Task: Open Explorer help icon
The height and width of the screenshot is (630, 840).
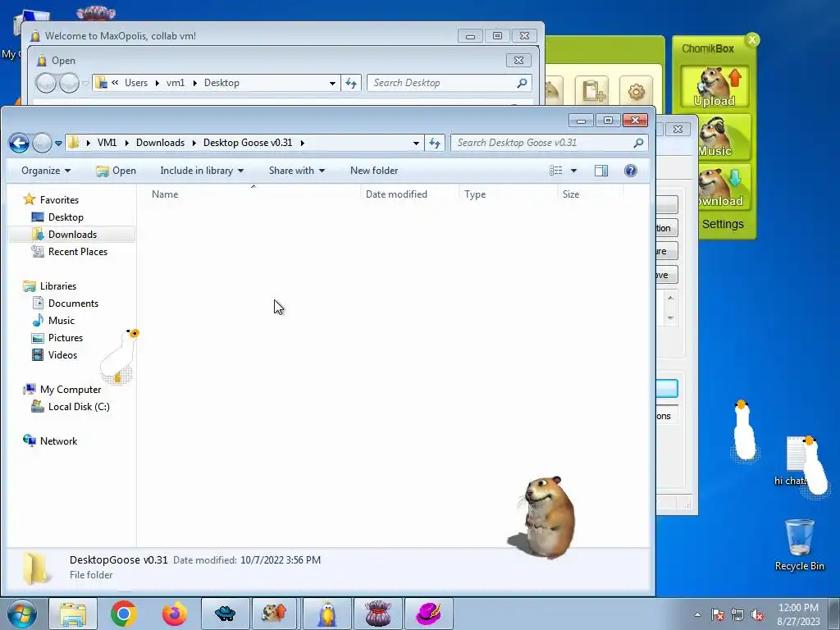Action: click(631, 171)
